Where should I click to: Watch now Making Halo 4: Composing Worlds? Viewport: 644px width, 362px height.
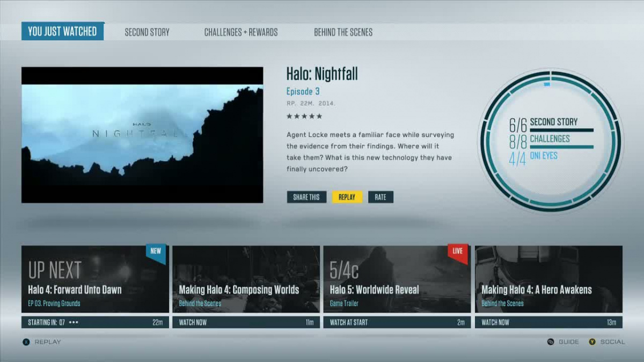[x=246, y=322]
